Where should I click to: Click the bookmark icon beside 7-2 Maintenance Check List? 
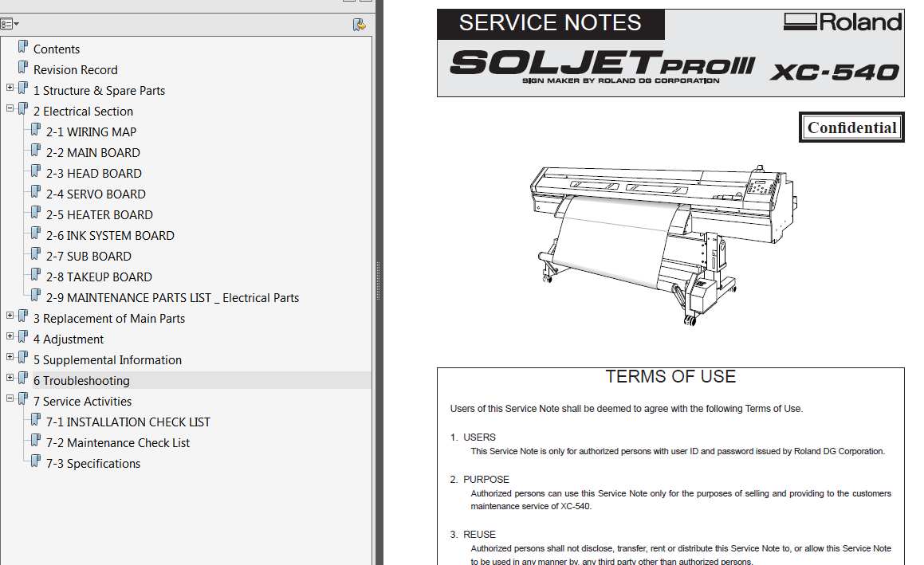pyautogui.click(x=36, y=441)
